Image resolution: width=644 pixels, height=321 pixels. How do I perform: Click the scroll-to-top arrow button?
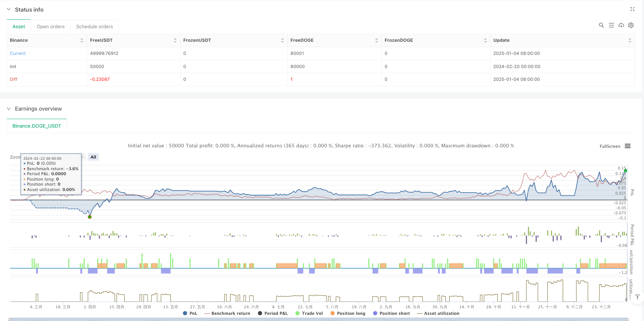coord(637,297)
